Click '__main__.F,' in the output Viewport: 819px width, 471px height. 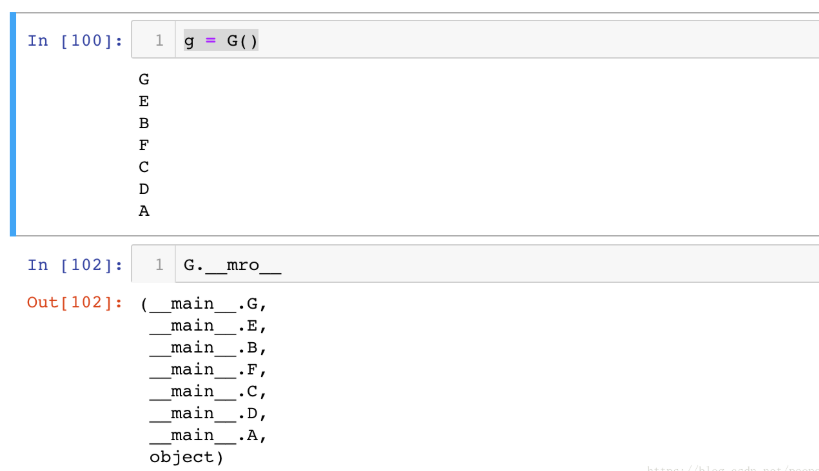pyautogui.click(x=208, y=370)
